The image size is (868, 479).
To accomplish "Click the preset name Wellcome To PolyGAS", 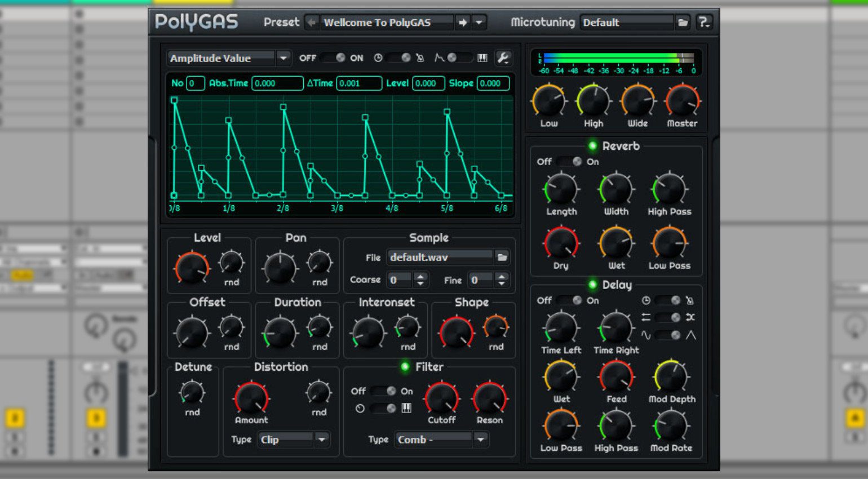I will pos(387,23).
